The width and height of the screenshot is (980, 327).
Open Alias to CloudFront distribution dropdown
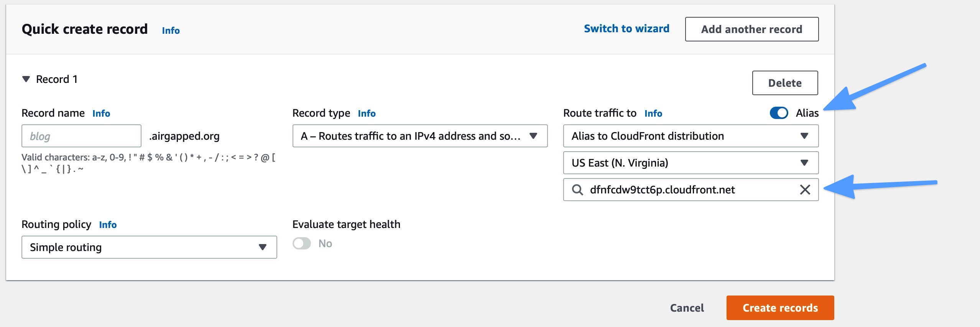(x=691, y=136)
